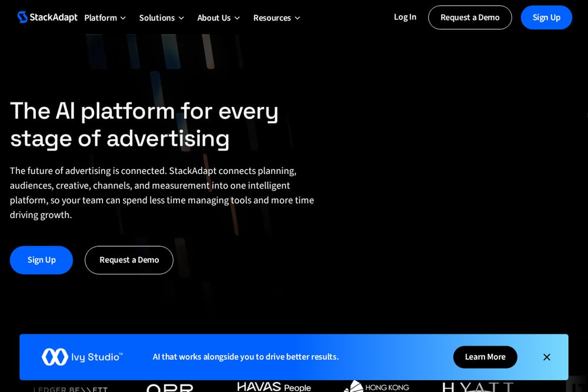The height and width of the screenshot is (392, 588).
Task: Click the 'AI that works alongside you' text
Action: pos(246,357)
